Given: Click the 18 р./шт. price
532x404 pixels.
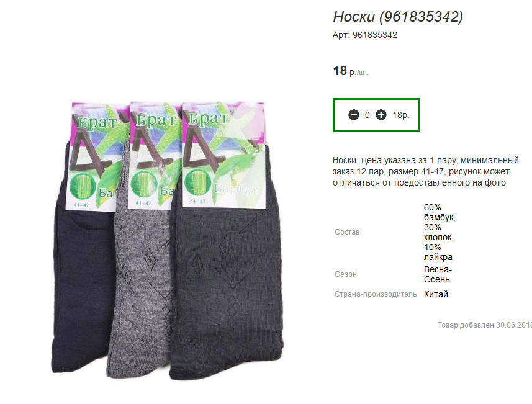Looking at the screenshot, I should pyautogui.click(x=351, y=71).
